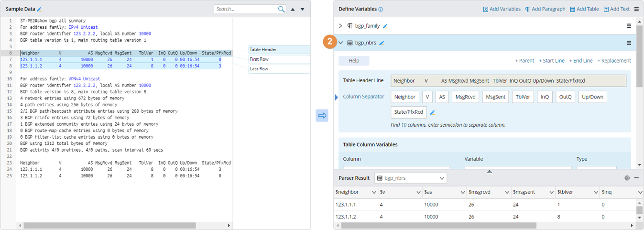The image size is (644, 230).
Task: Collapse the bgp_nbrs table section
Action: click(x=340, y=43)
